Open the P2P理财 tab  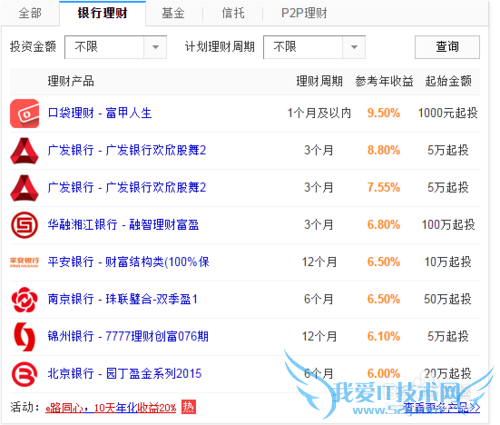[x=304, y=13]
